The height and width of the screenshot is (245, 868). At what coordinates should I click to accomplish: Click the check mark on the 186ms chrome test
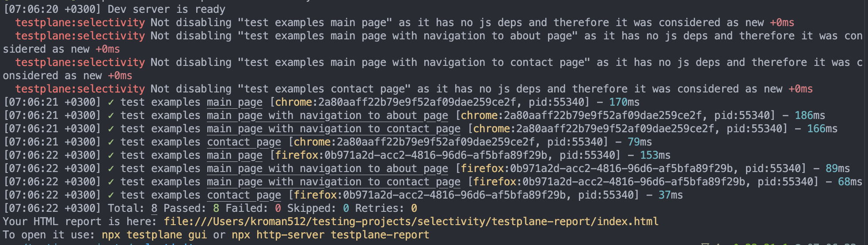(x=111, y=116)
